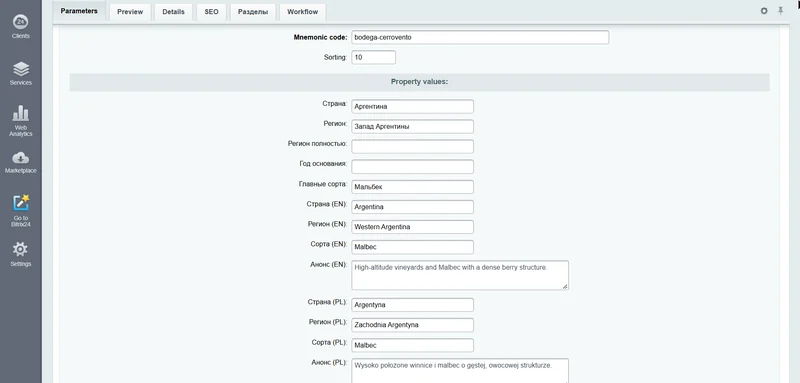Click the pin icon at top right
800x383 pixels.
780,11
